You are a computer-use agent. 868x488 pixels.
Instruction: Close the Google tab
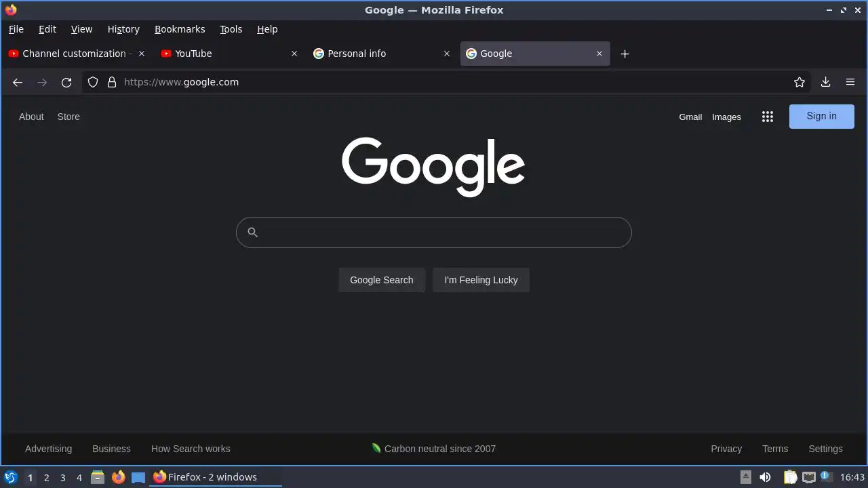coord(599,54)
